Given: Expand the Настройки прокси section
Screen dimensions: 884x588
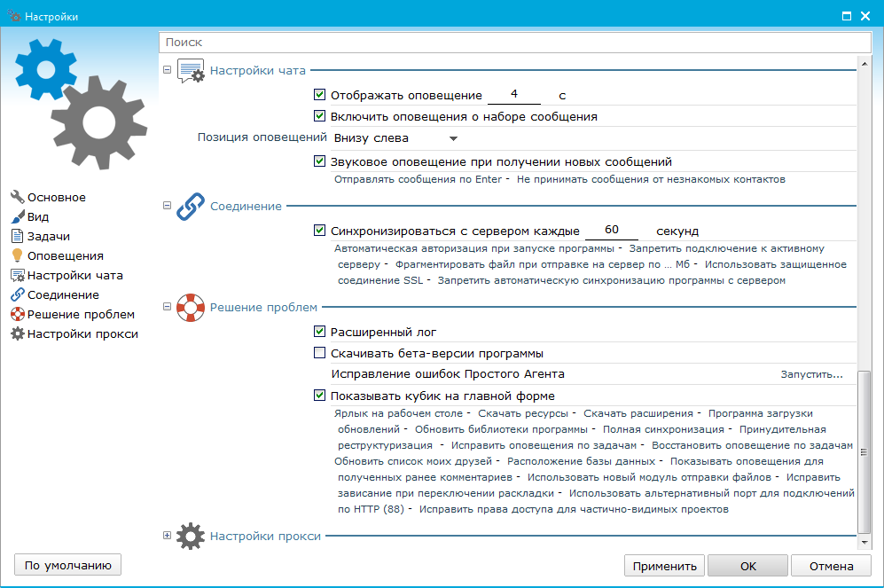Looking at the screenshot, I should pyautogui.click(x=167, y=535).
